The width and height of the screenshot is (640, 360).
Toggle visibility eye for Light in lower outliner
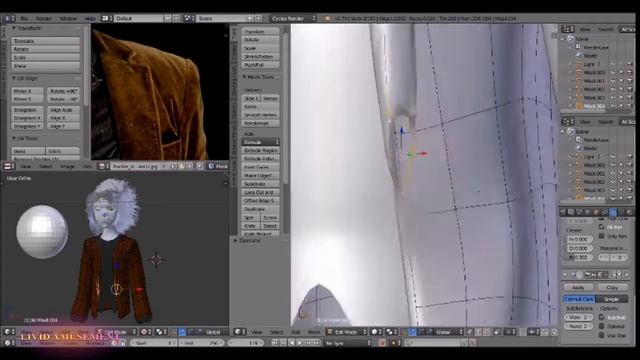pos(613,156)
